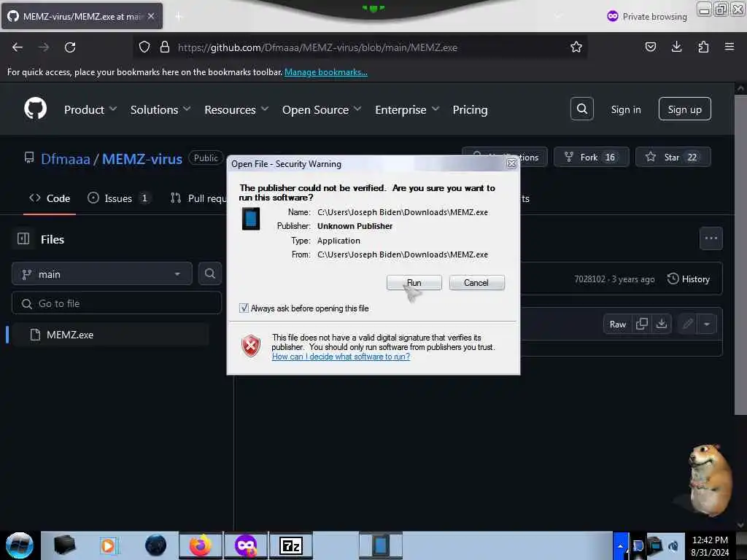Click Sign in link
Screen dimensions: 747x560
pyautogui.click(x=625, y=109)
